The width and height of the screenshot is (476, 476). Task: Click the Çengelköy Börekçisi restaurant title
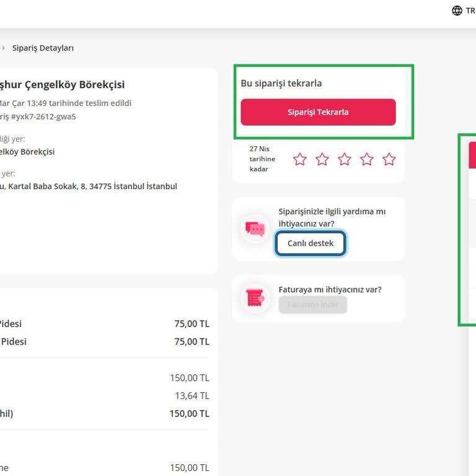point(62,85)
